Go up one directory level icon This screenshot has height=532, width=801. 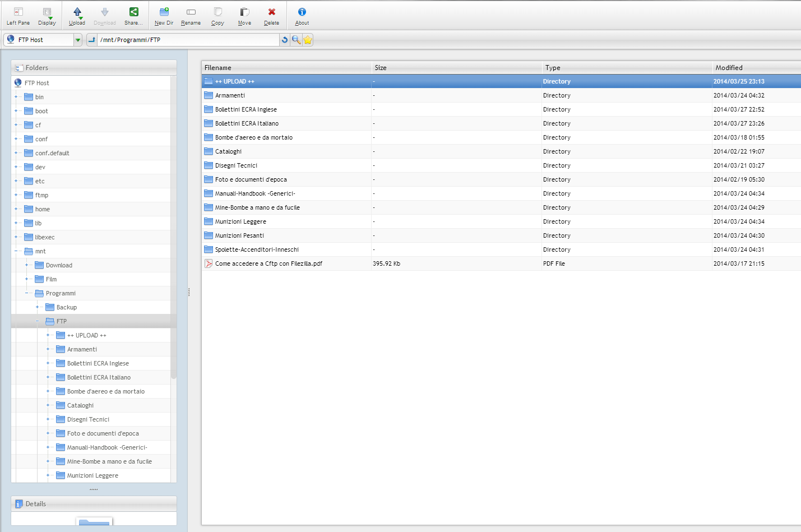pyautogui.click(x=92, y=40)
